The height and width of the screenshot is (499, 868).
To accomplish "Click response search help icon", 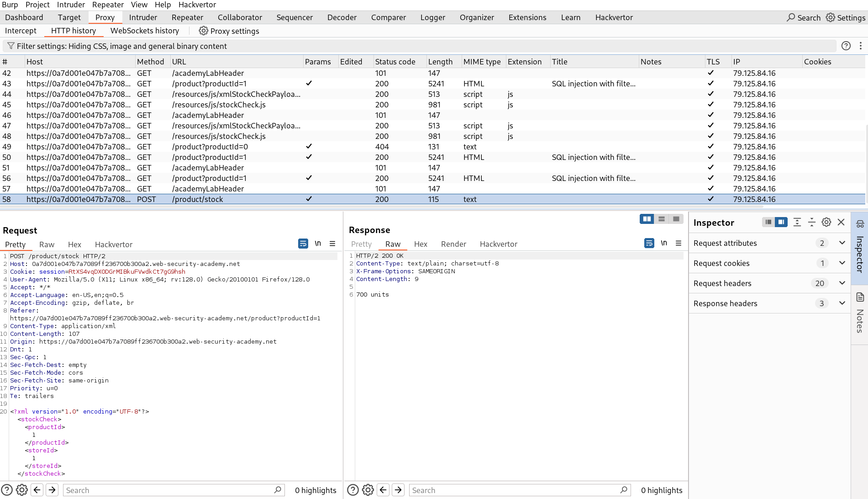I will click(x=353, y=490).
